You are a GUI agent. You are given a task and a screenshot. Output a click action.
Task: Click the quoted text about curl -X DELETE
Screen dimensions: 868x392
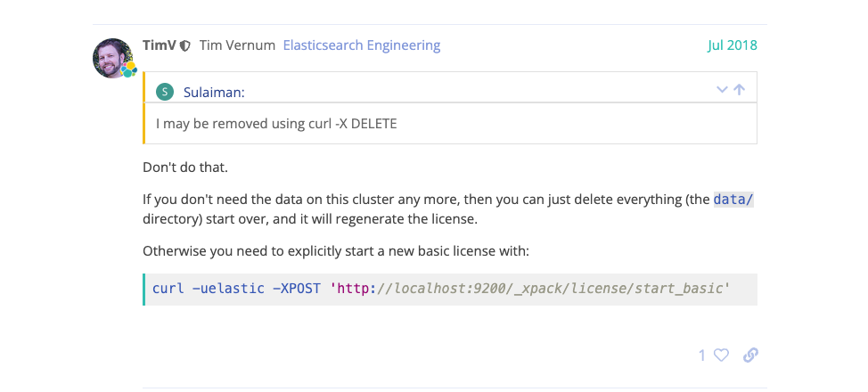coord(276,124)
